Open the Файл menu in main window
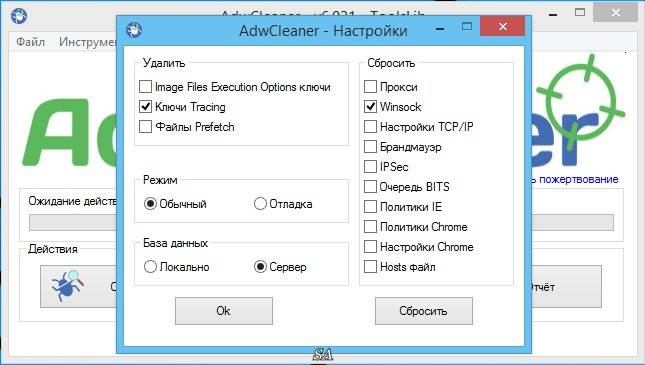The height and width of the screenshot is (365, 645). (30, 42)
